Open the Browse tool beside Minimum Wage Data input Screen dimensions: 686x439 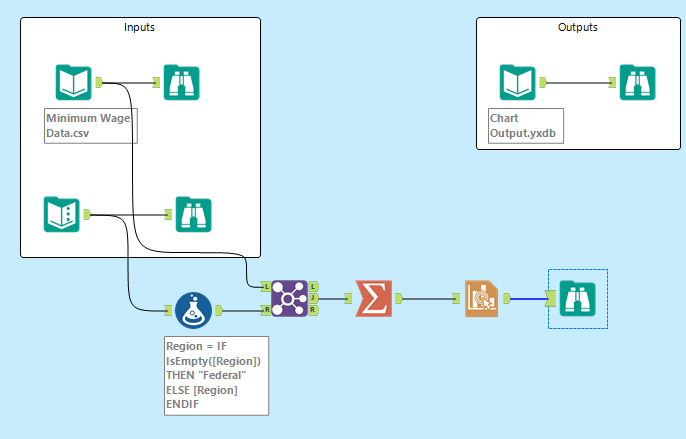(182, 82)
